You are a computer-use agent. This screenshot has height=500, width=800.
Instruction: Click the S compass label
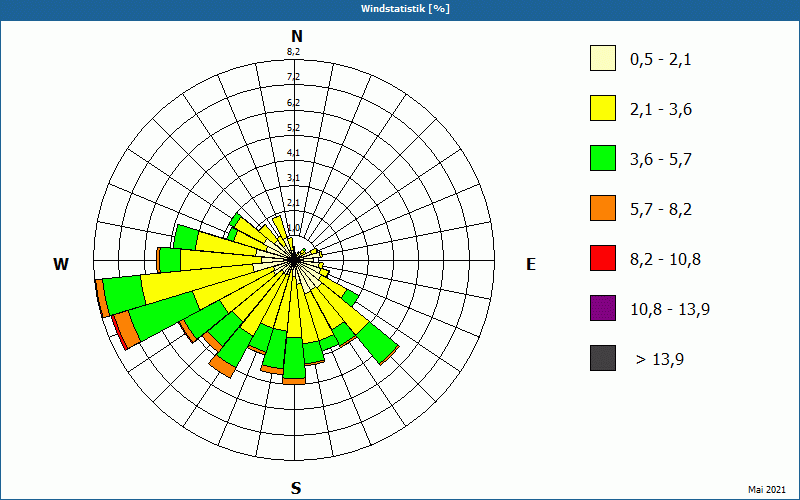tap(296, 488)
